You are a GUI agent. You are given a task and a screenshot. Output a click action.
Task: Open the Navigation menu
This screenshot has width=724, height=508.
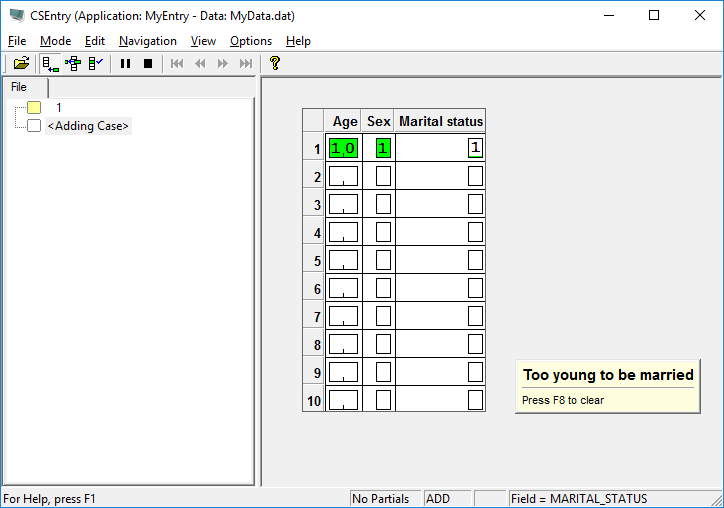click(147, 41)
